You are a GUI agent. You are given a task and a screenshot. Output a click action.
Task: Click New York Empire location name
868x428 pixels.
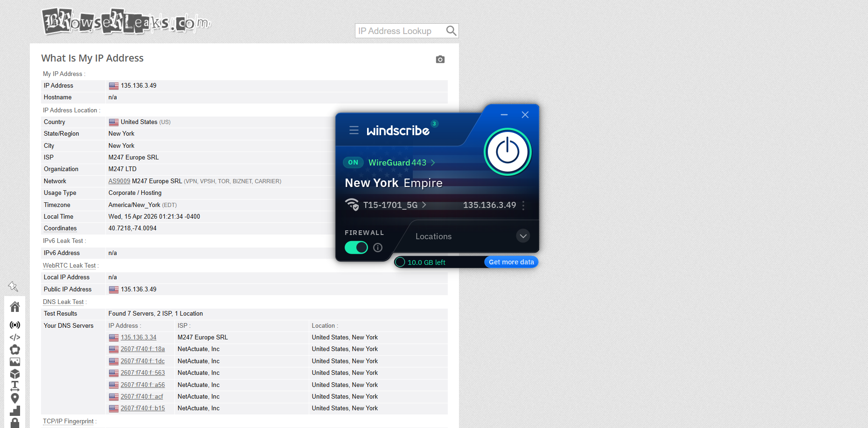click(x=394, y=183)
